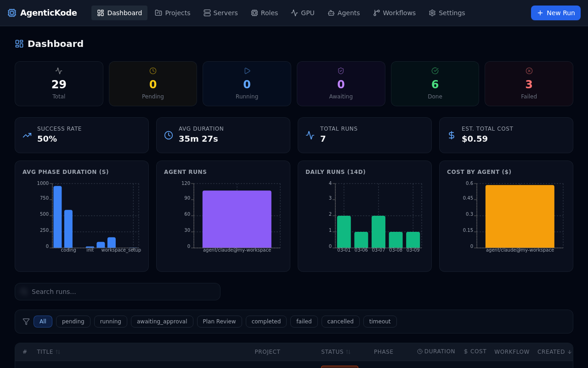Select the 'All' filter tab
588x368 pixels.
coord(43,322)
